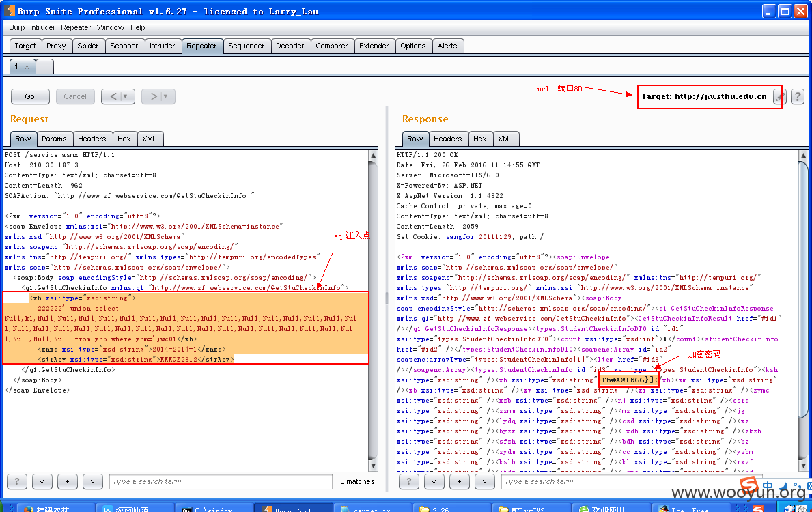This screenshot has width=812, height=512.
Task: Switch to the Scanner tab
Action: coord(124,46)
